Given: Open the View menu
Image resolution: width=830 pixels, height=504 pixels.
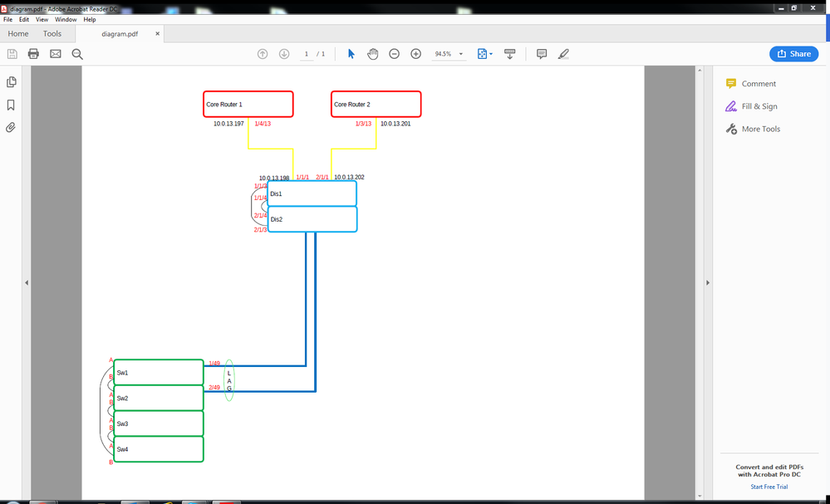Looking at the screenshot, I should [x=42, y=19].
